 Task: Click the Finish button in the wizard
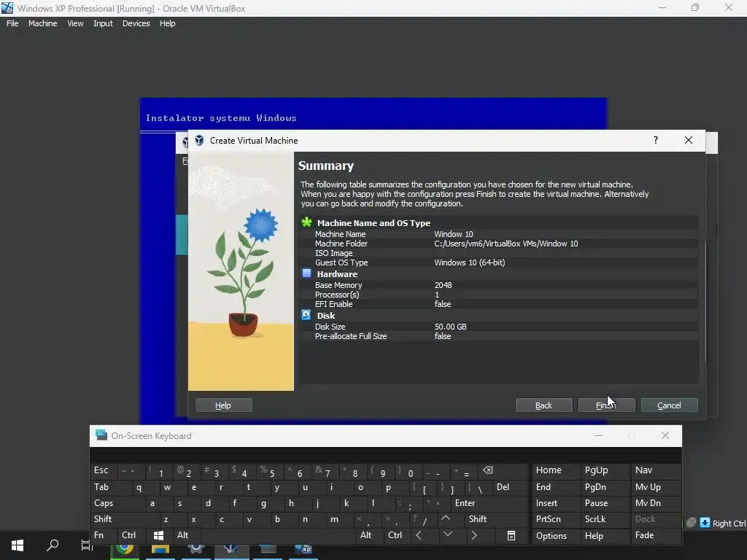606,405
